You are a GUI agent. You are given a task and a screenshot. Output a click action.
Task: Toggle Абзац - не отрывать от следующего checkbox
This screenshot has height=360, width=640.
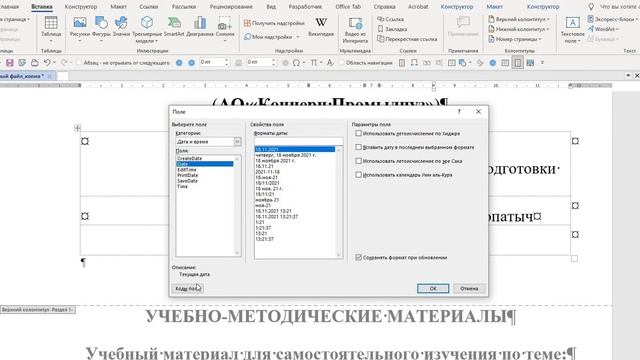[79, 63]
